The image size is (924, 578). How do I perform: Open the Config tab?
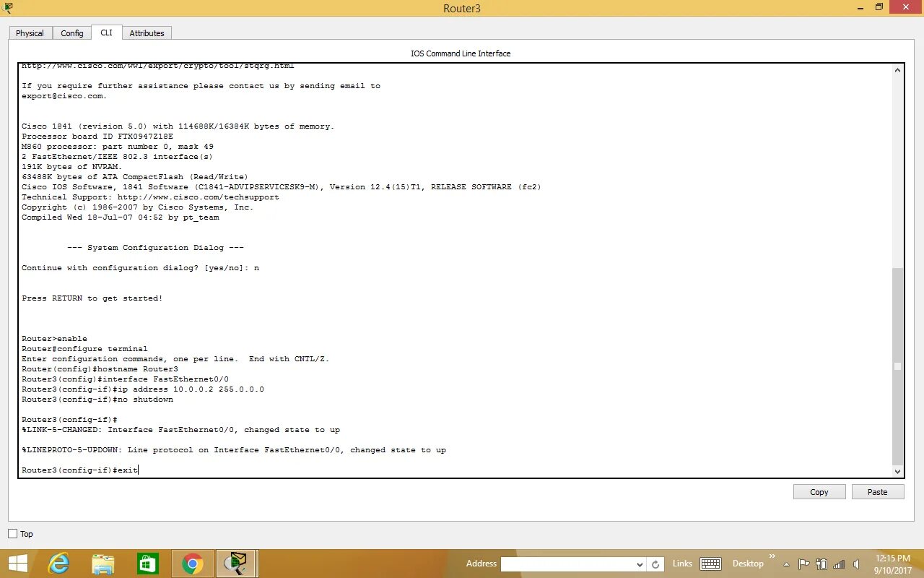coord(72,33)
